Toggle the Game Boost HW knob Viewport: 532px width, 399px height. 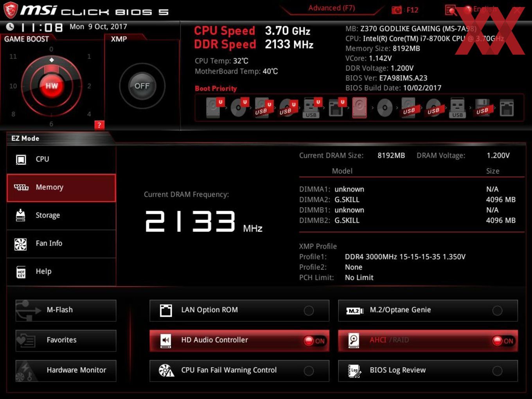(52, 86)
